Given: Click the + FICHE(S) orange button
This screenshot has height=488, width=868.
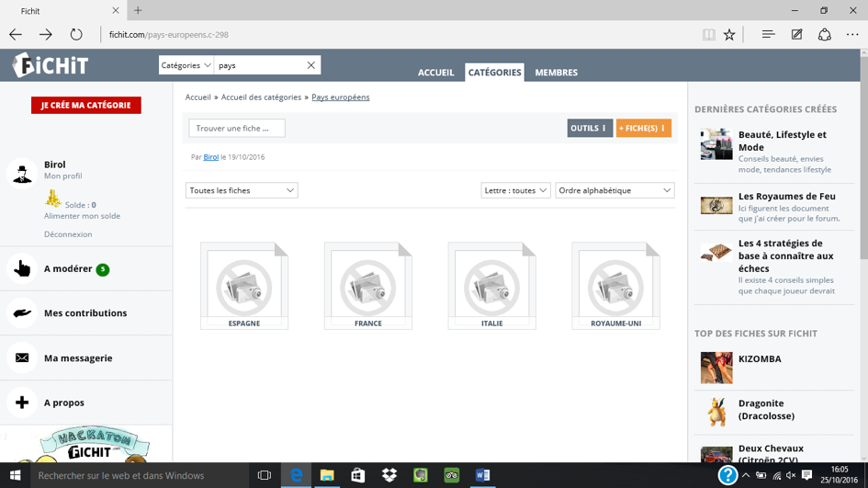Looking at the screenshot, I should click(643, 129).
